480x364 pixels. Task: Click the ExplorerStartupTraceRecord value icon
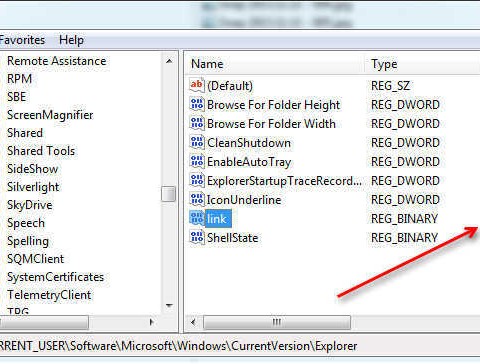click(197, 180)
